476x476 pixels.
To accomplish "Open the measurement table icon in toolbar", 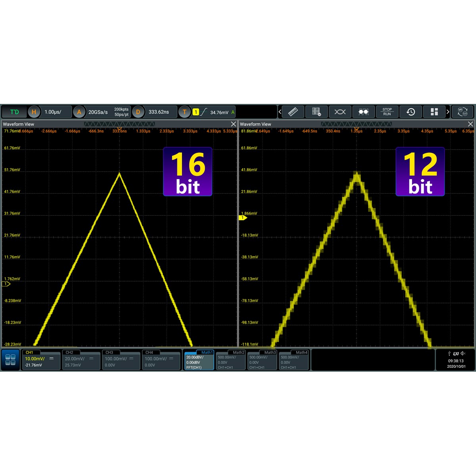I will [316, 112].
